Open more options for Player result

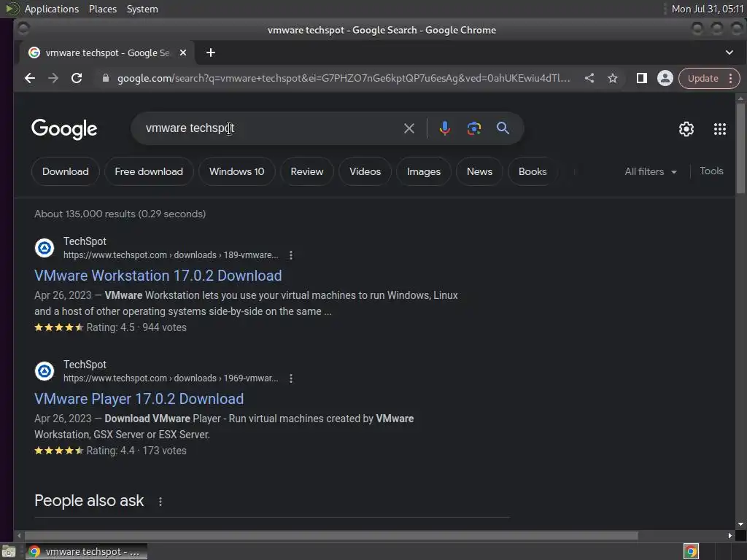click(x=290, y=378)
